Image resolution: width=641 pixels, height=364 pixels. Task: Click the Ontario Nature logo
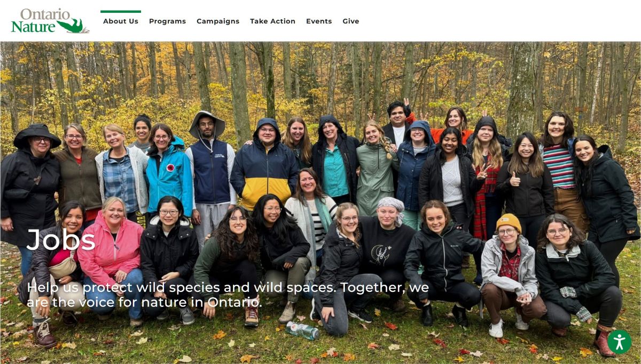point(50,21)
